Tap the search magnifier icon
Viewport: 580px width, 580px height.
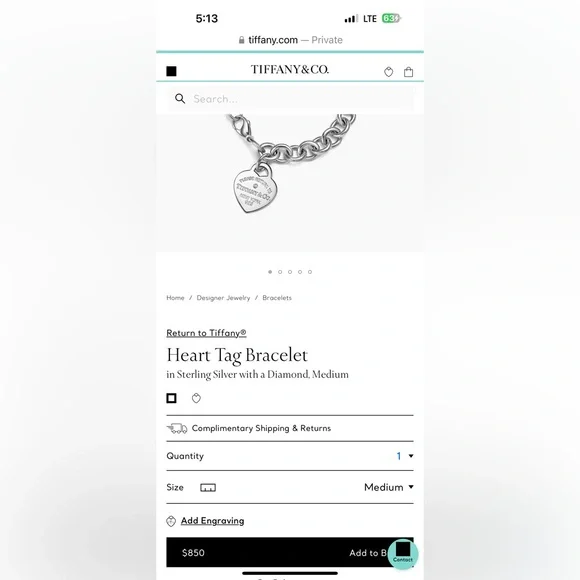(x=180, y=98)
